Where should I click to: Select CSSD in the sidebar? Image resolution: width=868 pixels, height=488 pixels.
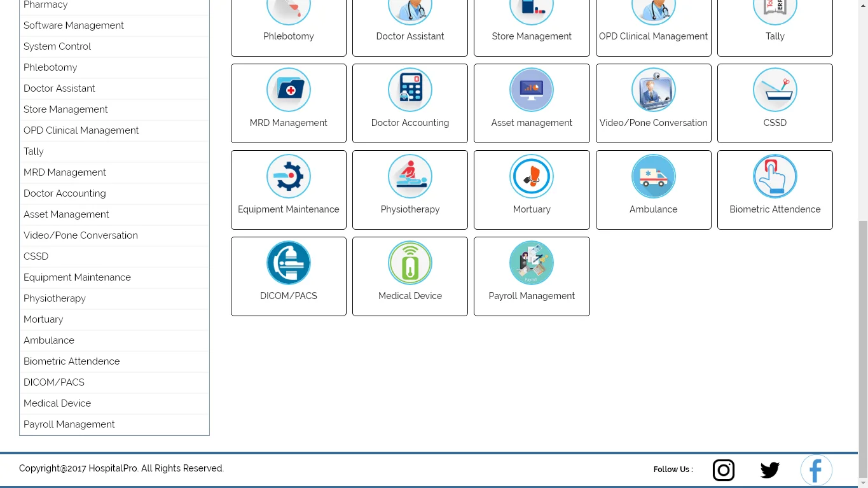[x=114, y=256]
